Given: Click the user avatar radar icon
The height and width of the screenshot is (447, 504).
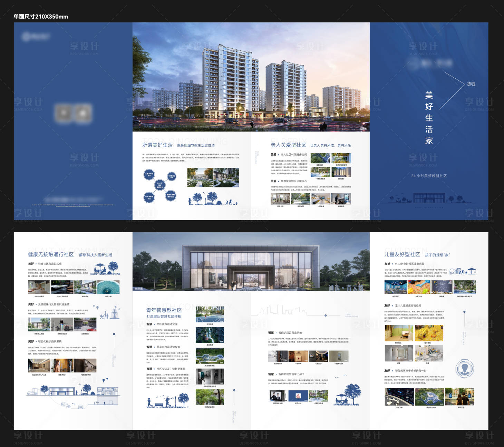Looking at the screenshot, I should click(464, 369).
